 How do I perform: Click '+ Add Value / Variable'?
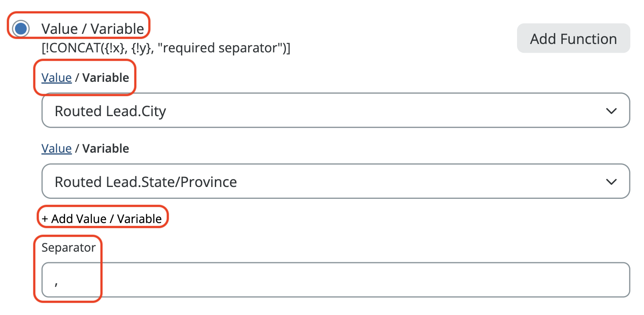pyautogui.click(x=102, y=219)
